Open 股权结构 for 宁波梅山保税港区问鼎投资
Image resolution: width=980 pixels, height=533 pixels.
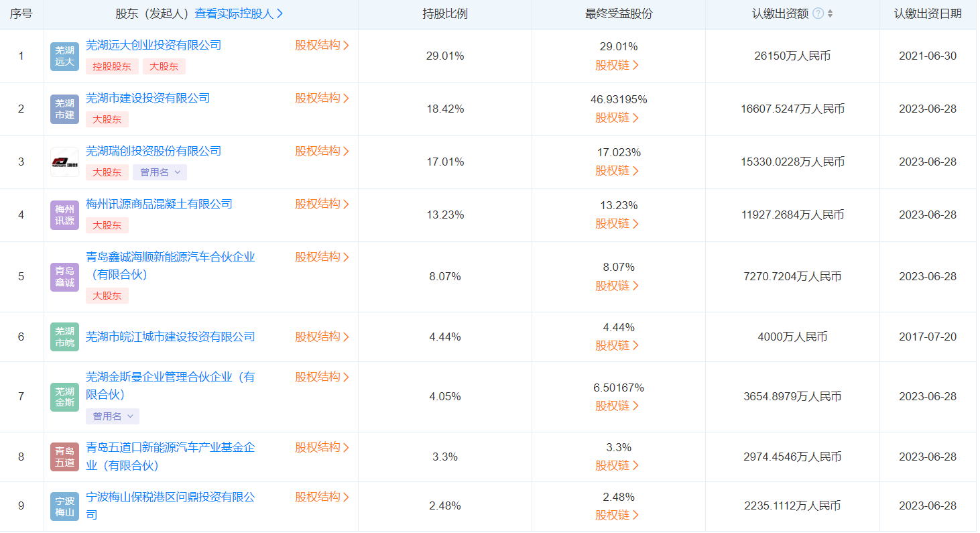(322, 497)
